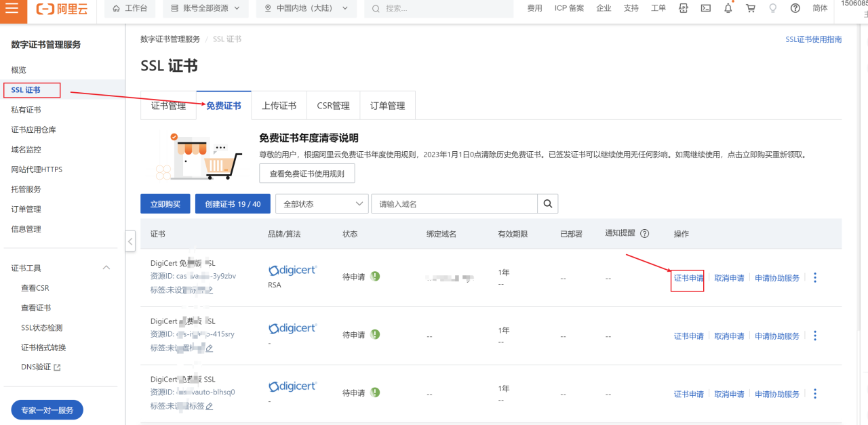This screenshot has height=425, width=868.
Task: Open 证书格式转换 tool
Action: click(43, 348)
